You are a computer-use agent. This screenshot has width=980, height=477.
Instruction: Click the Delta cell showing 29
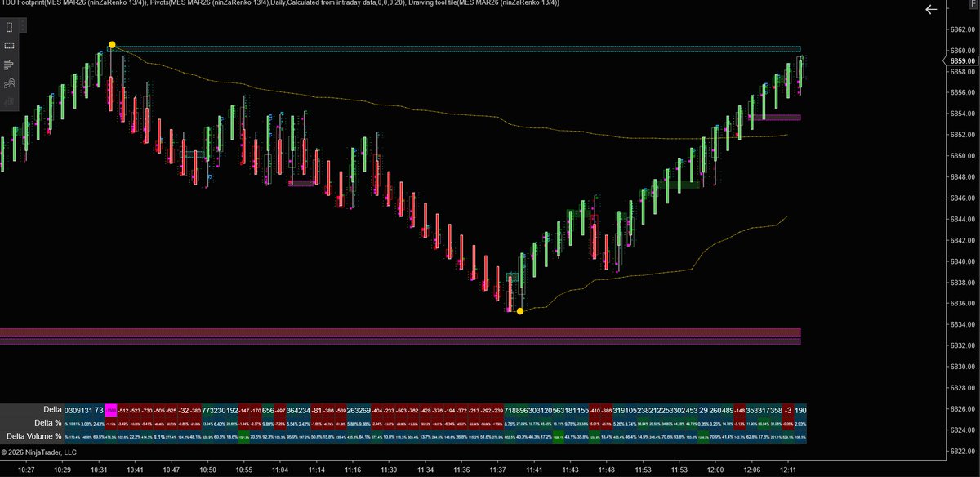coord(703,409)
